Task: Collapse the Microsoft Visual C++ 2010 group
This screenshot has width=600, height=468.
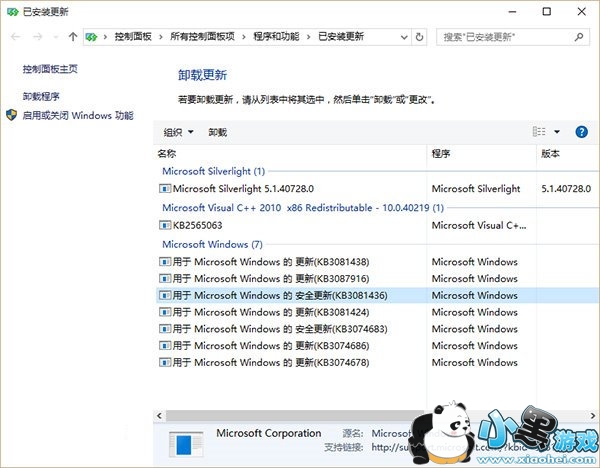Action: click(x=303, y=208)
